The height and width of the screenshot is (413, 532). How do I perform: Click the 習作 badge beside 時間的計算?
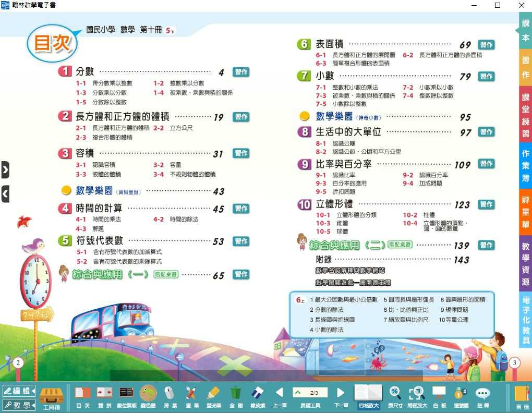[x=241, y=208]
